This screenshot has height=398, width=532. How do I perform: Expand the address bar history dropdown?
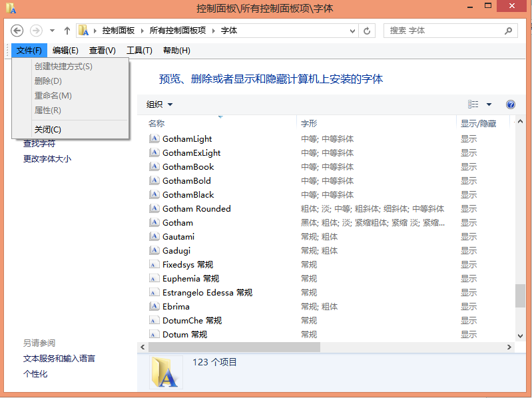click(x=352, y=31)
